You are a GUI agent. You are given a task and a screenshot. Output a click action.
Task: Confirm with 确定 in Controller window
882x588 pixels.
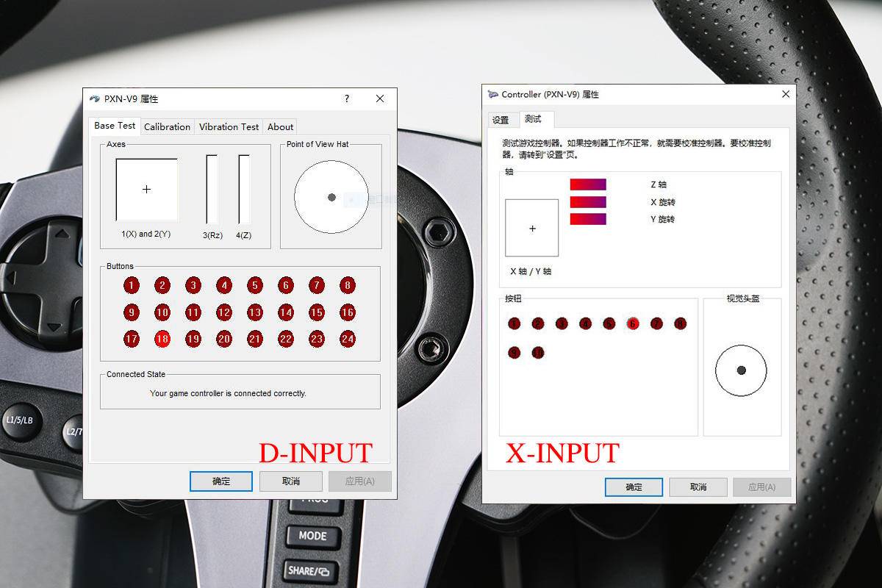click(x=634, y=487)
